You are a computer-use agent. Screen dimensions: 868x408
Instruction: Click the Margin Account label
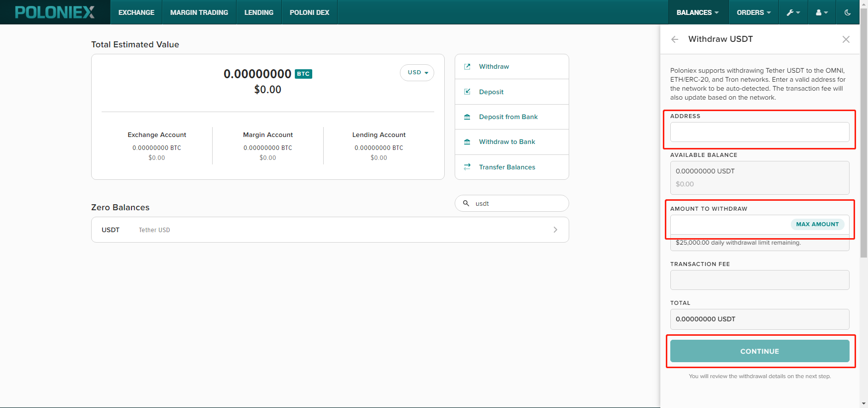268,135
